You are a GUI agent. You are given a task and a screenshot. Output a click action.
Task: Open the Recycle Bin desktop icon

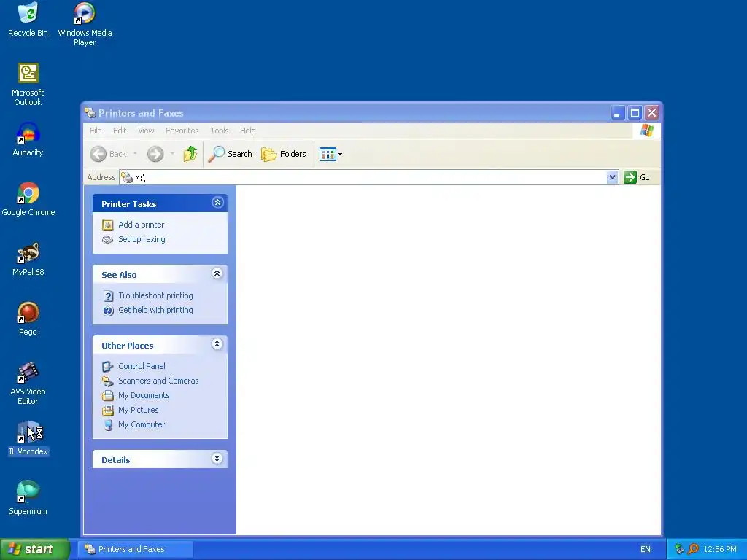28,19
